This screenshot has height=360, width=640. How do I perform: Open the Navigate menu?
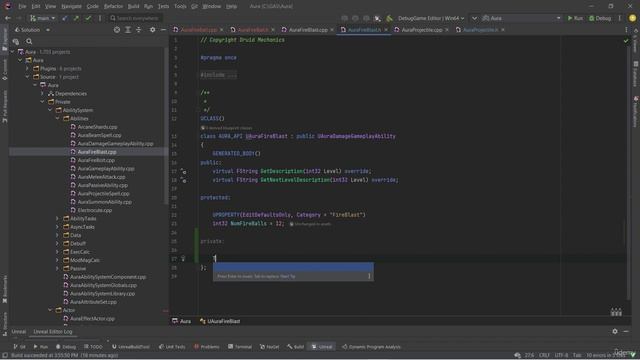click(71, 7)
